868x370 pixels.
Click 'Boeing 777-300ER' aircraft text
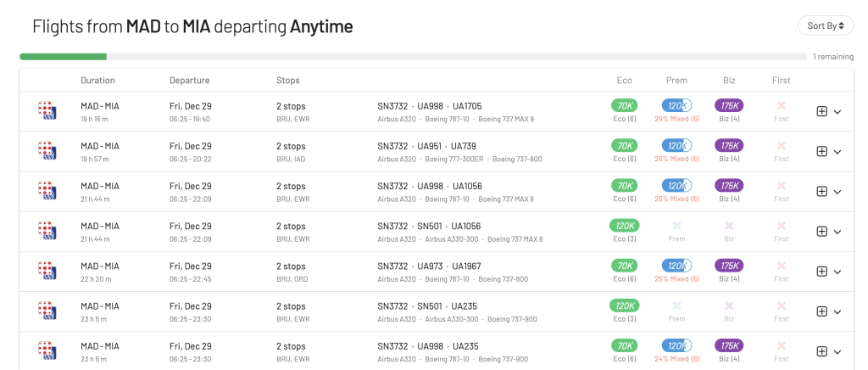click(456, 159)
